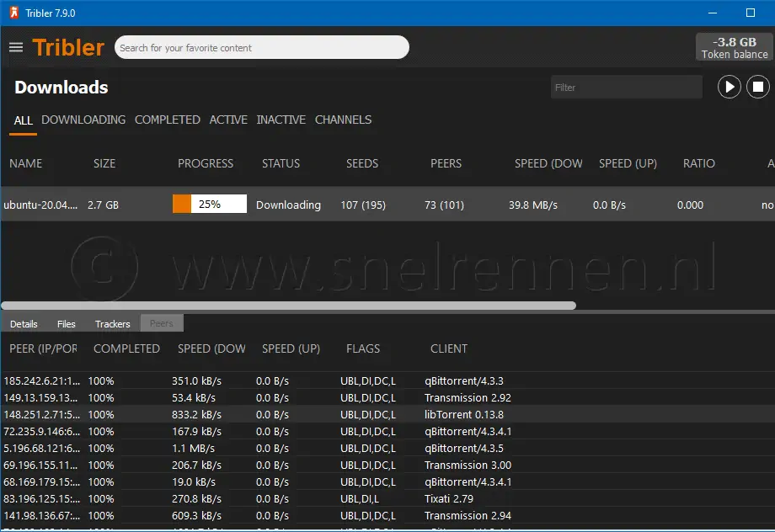Switch to the DOWNLOADING tab

coord(83,120)
